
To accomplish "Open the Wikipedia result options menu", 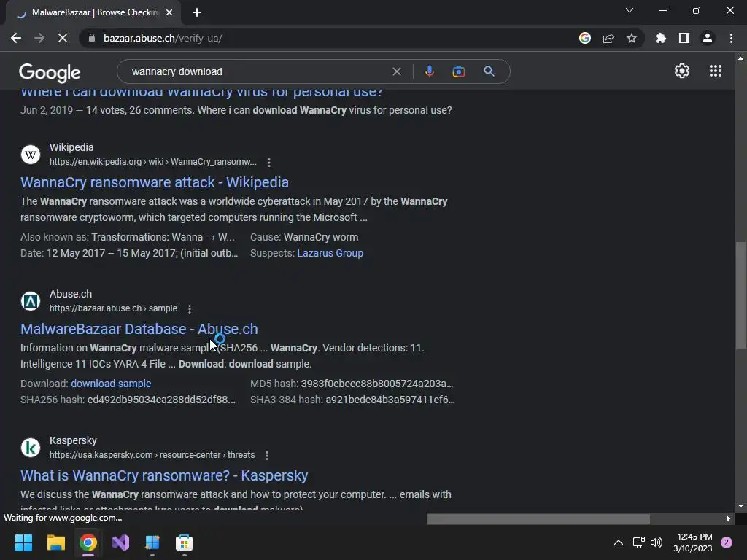I will 269,163.
